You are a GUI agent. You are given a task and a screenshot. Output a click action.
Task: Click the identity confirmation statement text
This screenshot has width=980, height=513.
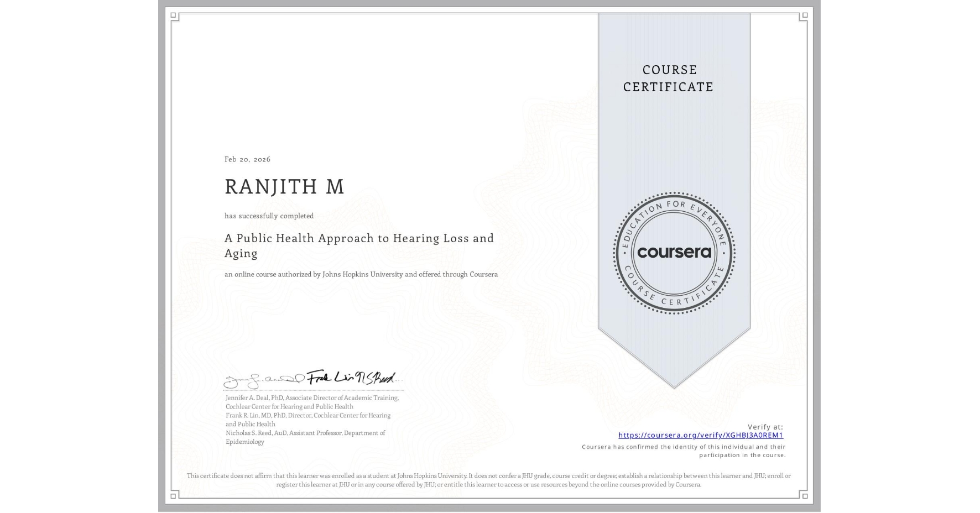click(x=684, y=452)
